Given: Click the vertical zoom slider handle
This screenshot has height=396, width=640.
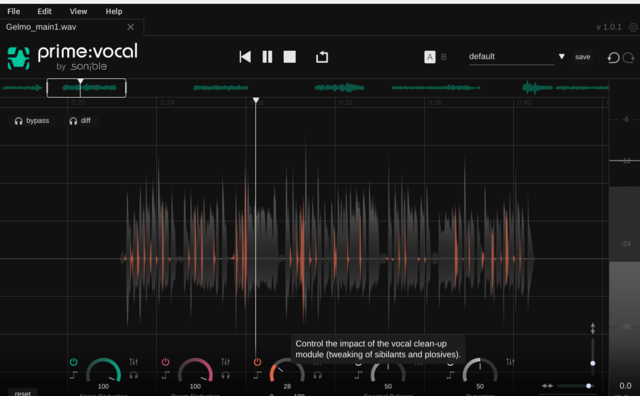Looking at the screenshot, I should click(x=593, y=363).
